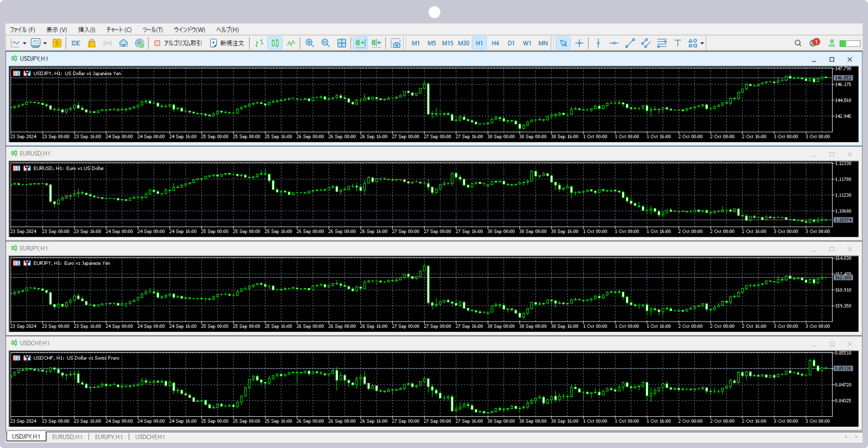The image size is (868, 448).
Task: Expand the chart templates dropdown arrow
Action: pos(45,43)
